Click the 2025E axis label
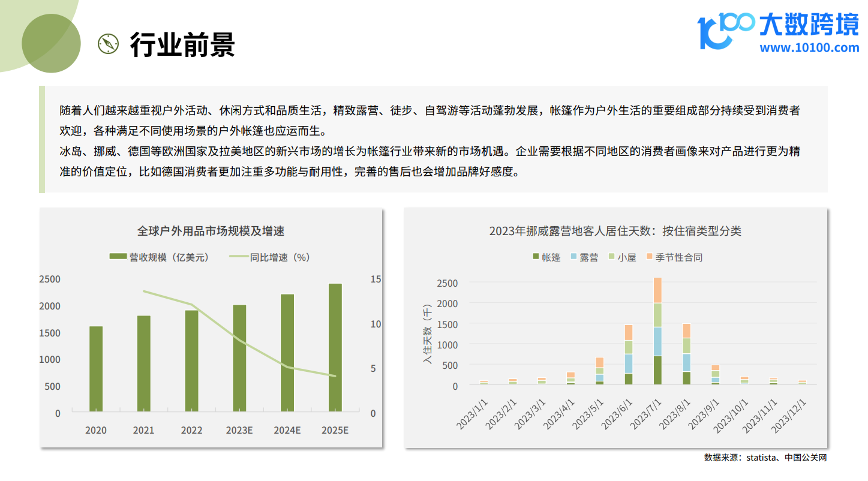This screenshot has width=868, height=481. pyautogui.click(x=335, y=430)
